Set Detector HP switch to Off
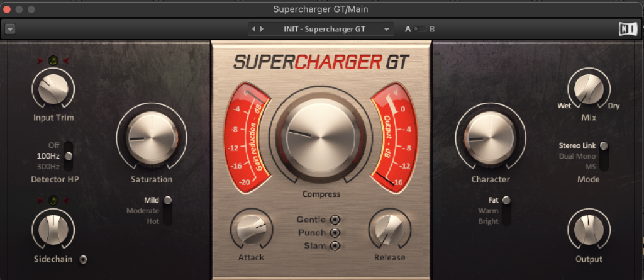The height and width of the screenshot is (280, 644). pos(54,145)
